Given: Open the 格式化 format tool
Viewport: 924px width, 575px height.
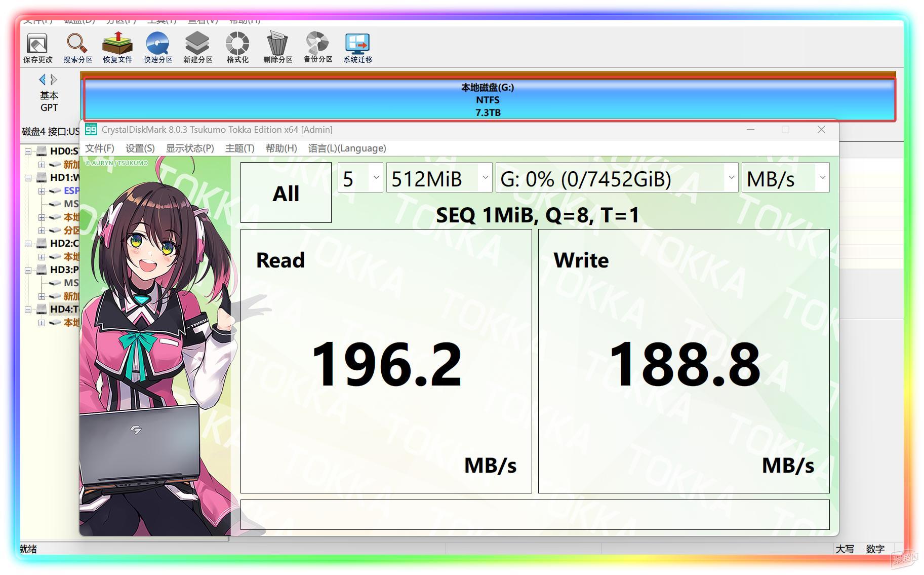Looking at the screenshot, I should (237, 48).
